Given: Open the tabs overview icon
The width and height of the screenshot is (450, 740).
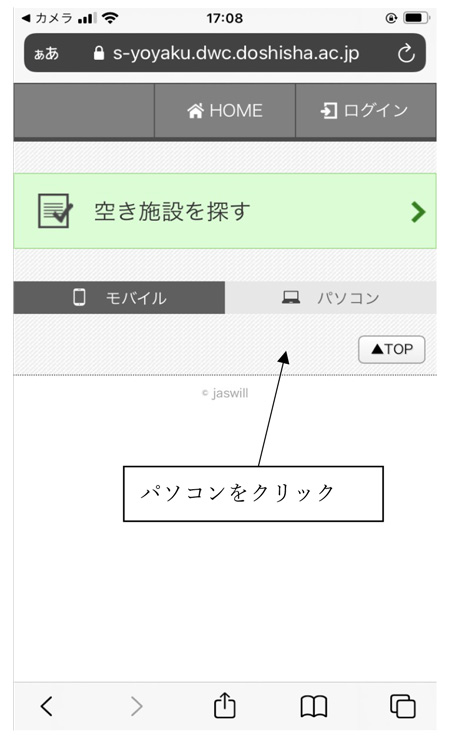Looking at the screenshot, I should (x=403, y=706).
